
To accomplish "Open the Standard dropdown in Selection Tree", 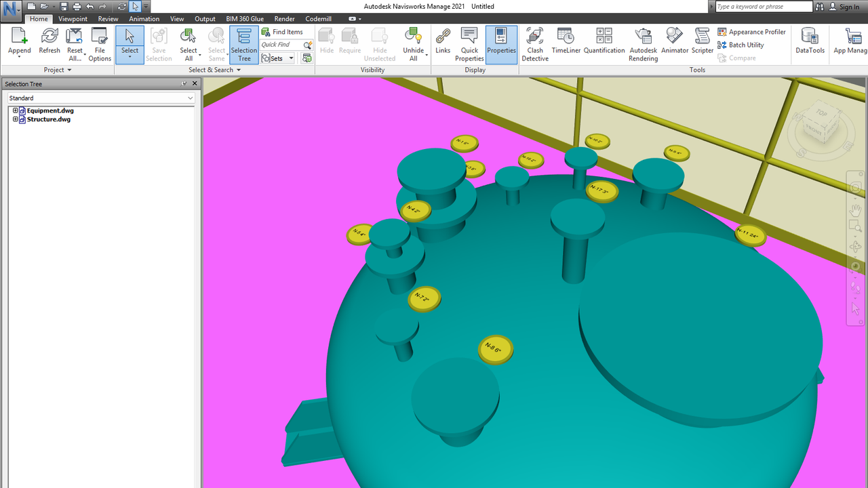I will click(101, 98).
